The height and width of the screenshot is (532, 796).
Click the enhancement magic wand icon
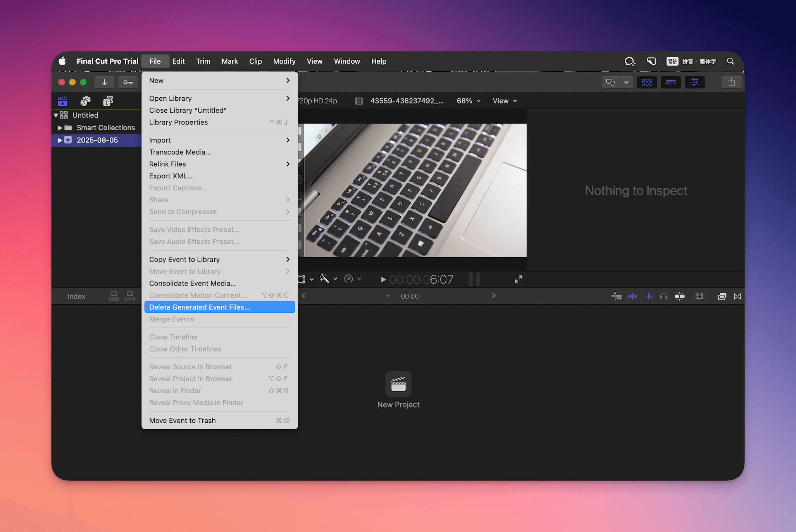point(324,279)
